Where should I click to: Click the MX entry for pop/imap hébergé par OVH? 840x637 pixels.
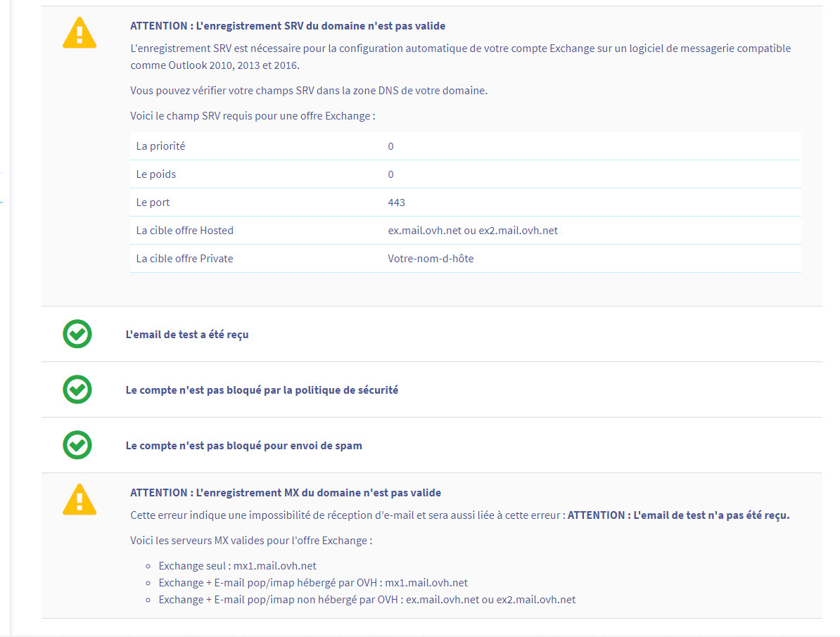click(312, 583)
